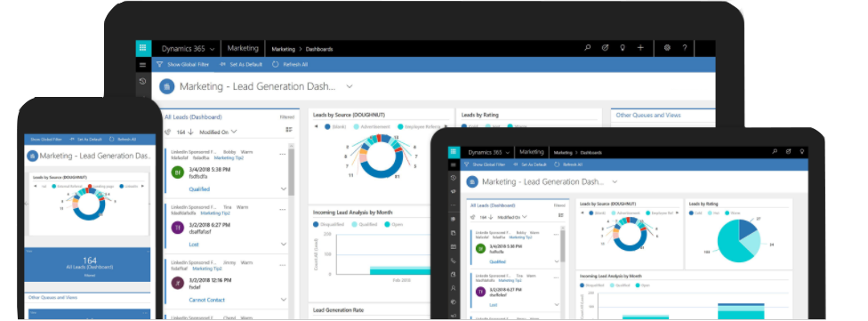Open Modified On sort dropdown on large monitor

(x=218, y=132)
